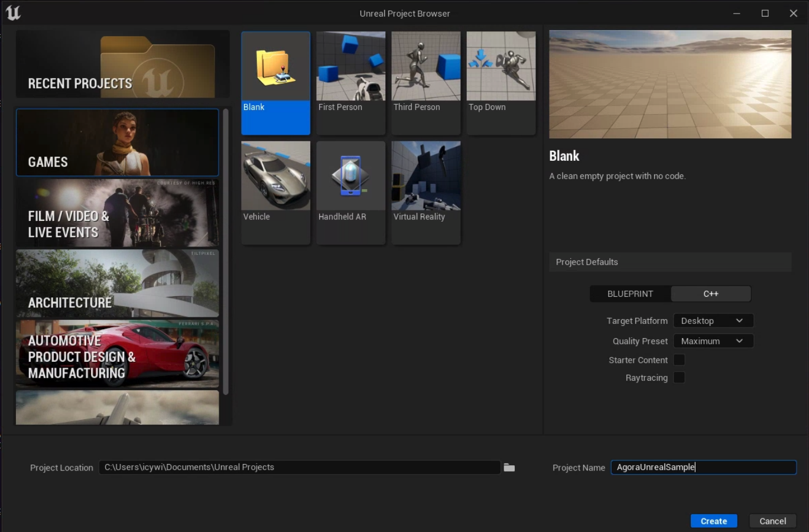Select Film / Video & Live Events category

[x=118, y=213]
